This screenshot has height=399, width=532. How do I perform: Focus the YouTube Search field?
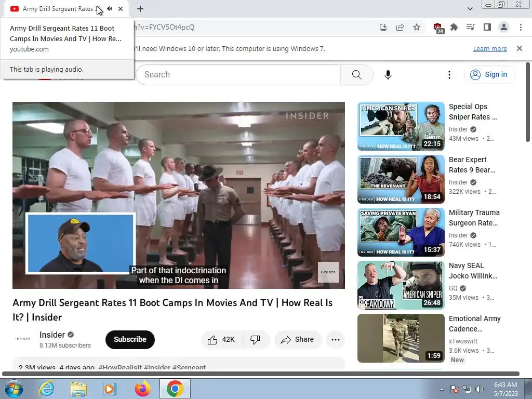click(238, 75)
